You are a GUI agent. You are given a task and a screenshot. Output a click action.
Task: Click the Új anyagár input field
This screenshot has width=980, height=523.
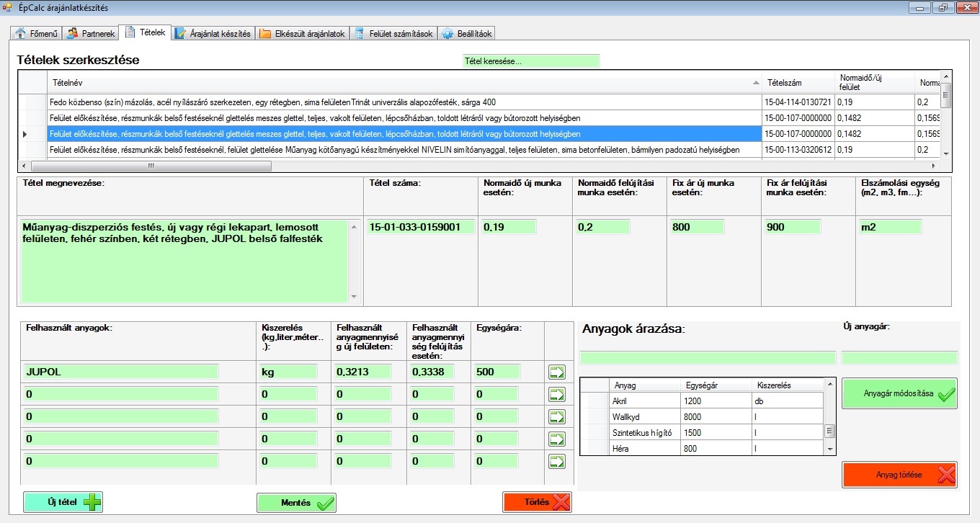899,358
